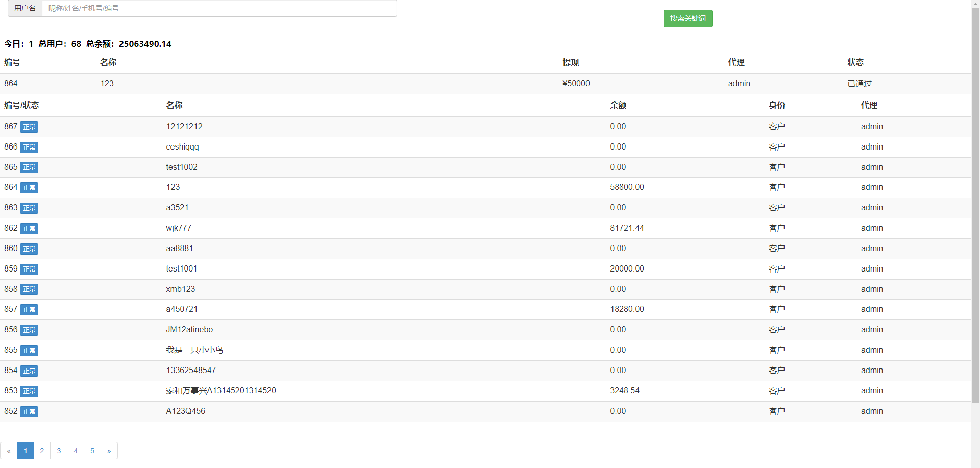The image size is (980, 468).
Task: Click status badge for user 853
Action: (x=29, y=391)
